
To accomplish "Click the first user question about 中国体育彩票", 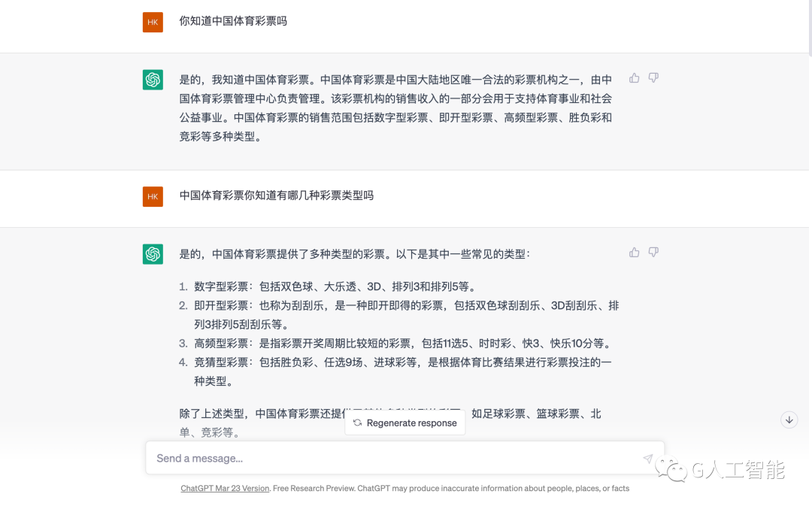I will pyautogui.click(x=233, y=21).
